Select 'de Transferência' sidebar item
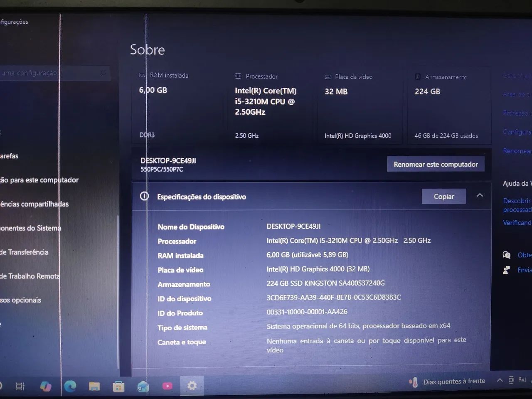The height and width of the screenshot is (399, 532). 24,252
